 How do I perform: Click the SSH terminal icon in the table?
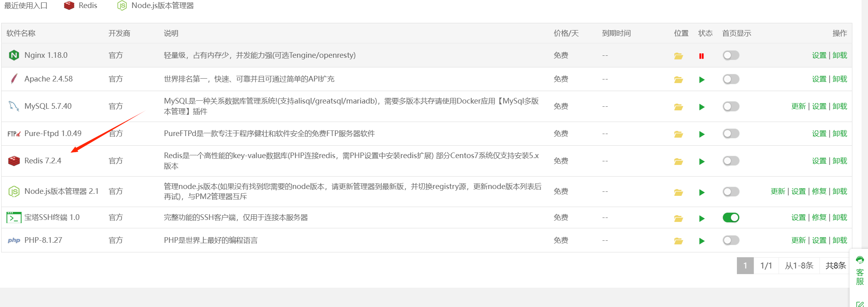tap(14, 218)
